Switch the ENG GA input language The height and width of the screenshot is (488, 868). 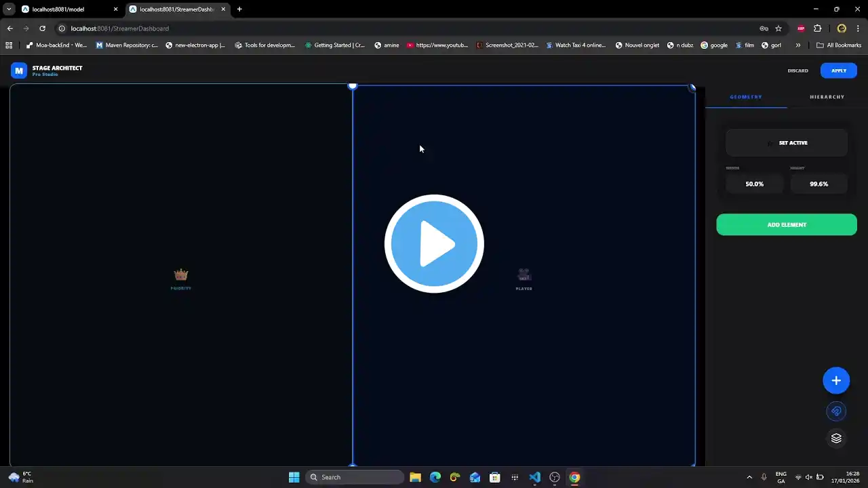point(781,477)
